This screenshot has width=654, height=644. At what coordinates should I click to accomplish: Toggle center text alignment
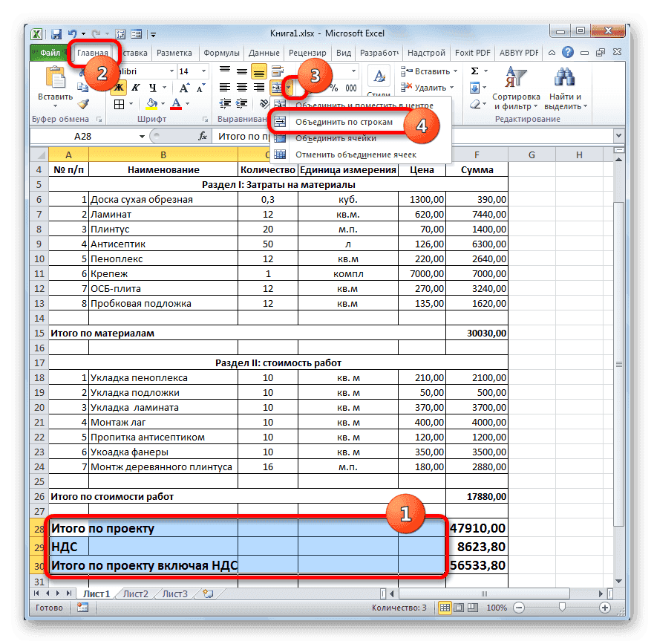coord(241,88)
